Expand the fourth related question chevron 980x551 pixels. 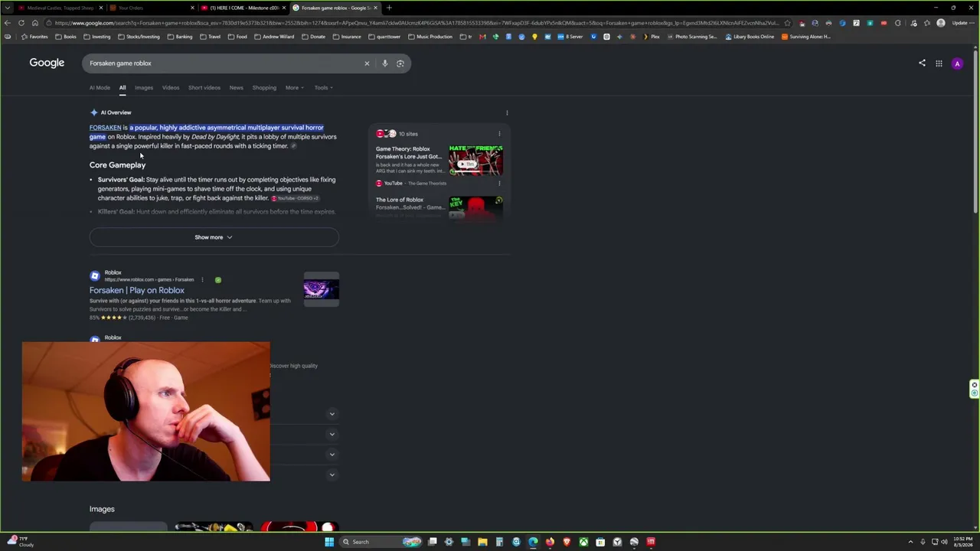[x=332, y=474]
